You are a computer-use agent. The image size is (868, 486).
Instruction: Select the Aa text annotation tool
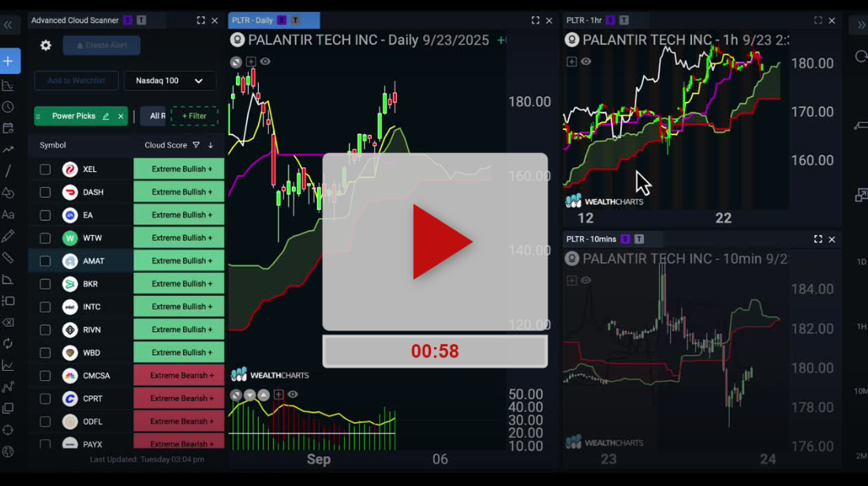[x=8, y=215]
